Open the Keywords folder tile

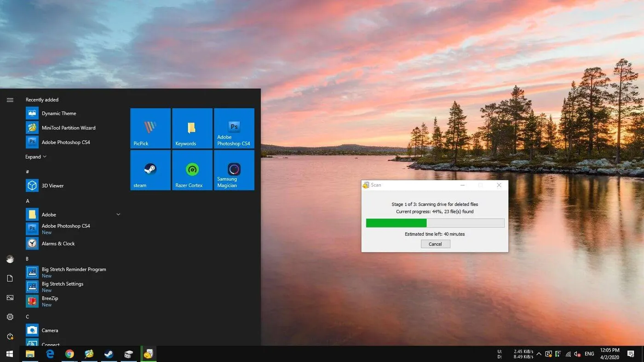pos(192,128)
